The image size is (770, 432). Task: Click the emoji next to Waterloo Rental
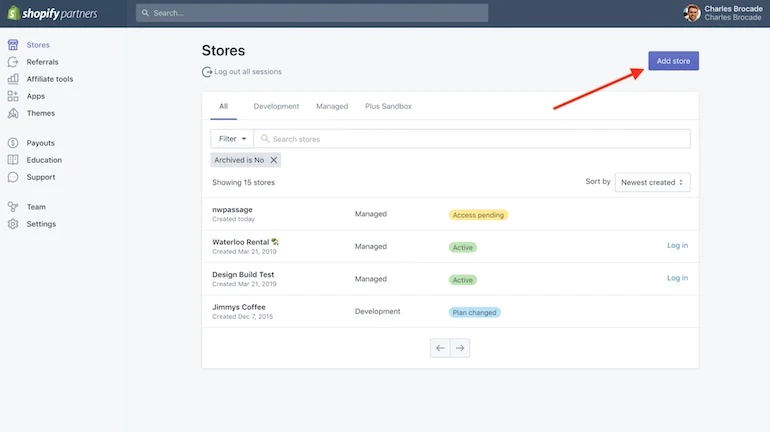click(275, 242)
